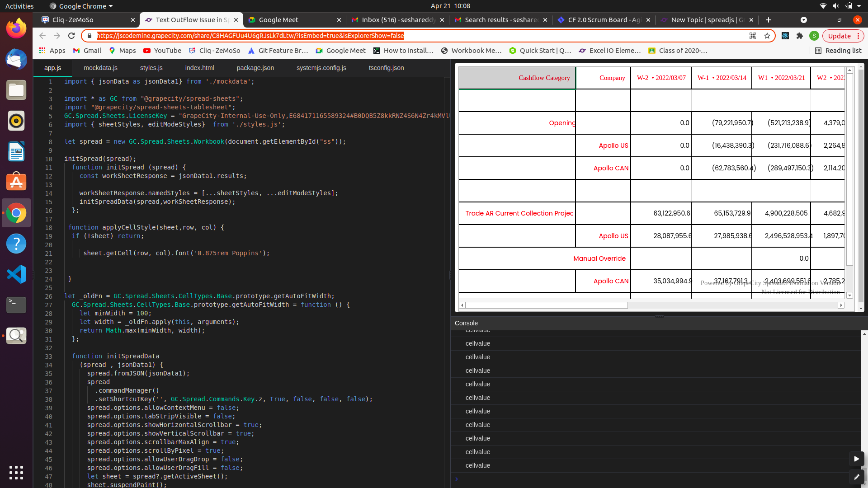Click the pencil edit icon
The image size is (868, 488).
pyautogui.click(x=856, y=477)
